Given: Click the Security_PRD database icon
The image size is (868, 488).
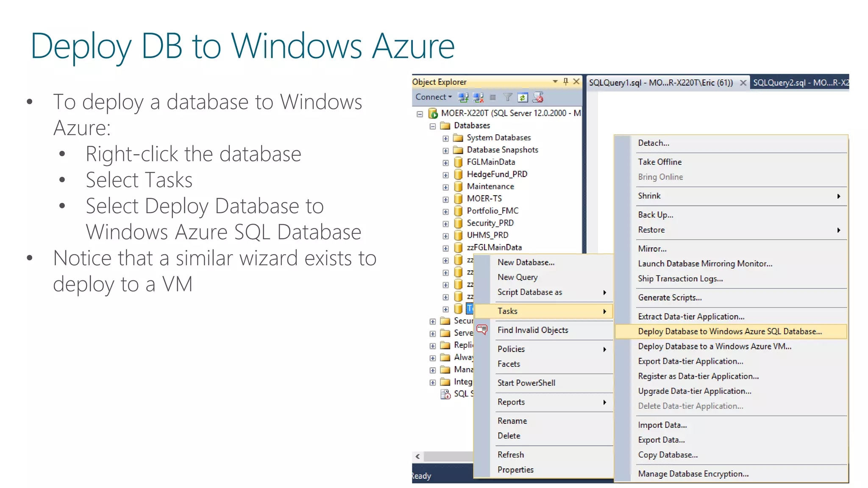Looking at the screenshot, I should tap(458, 223).
